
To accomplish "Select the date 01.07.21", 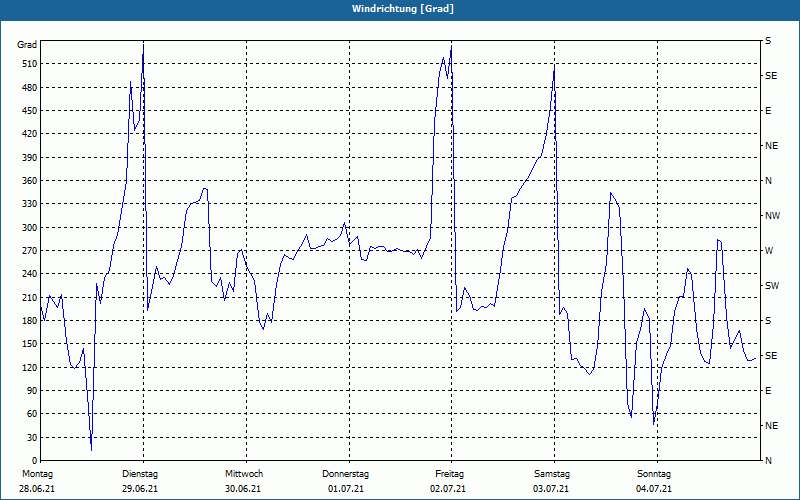I will (x=346, y=489).
